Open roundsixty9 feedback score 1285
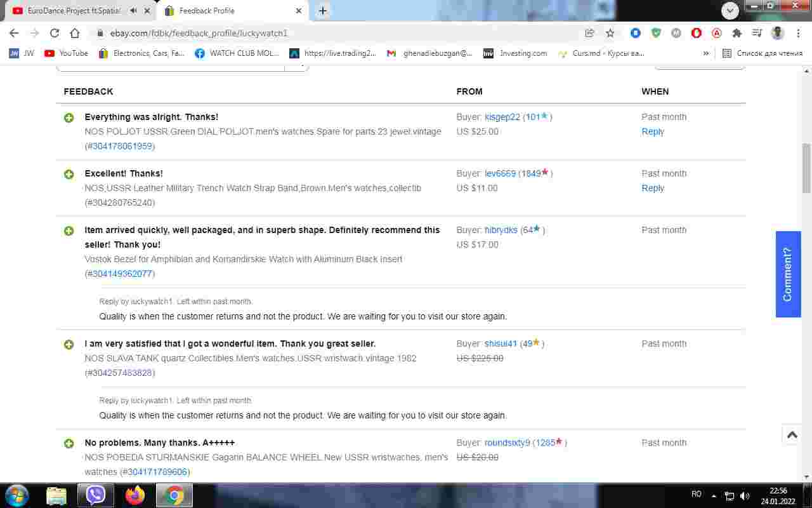This screenshot has width=812, height=508. pyautogui.click(x=546, y=443)
